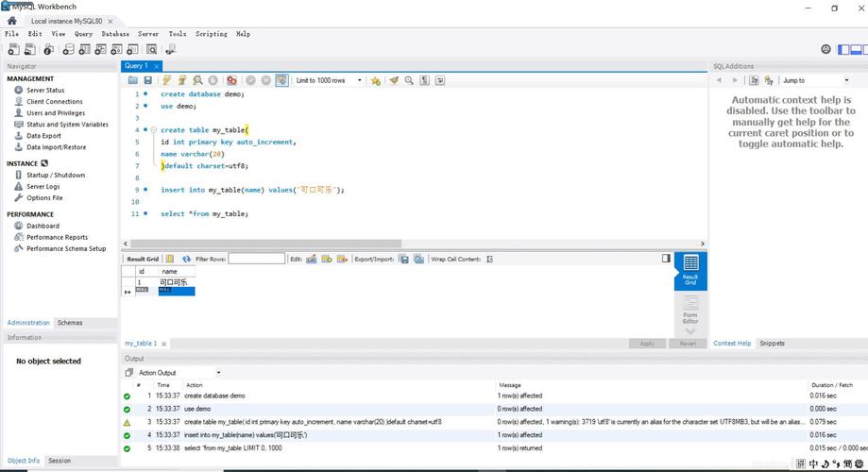Toggle the autocommit mode button
The width and height of the screenshot is (868, 472).
point(281,81)
